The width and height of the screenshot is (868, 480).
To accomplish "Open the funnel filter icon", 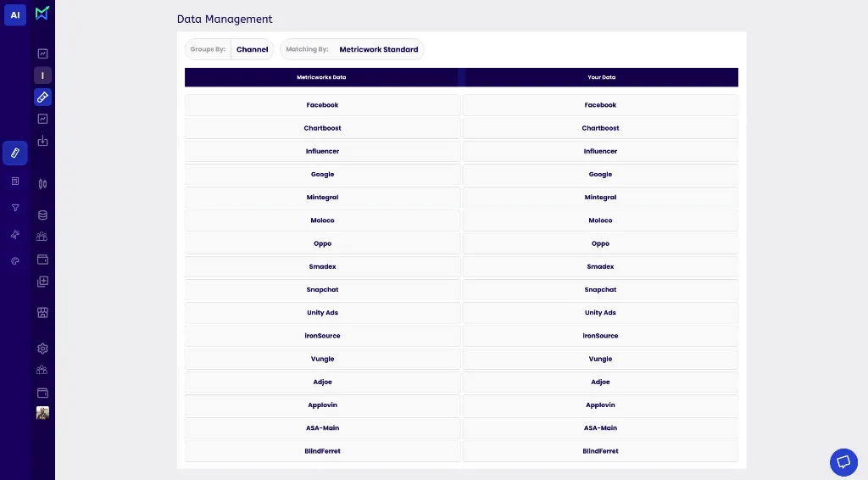I will [x=15, y=208].
